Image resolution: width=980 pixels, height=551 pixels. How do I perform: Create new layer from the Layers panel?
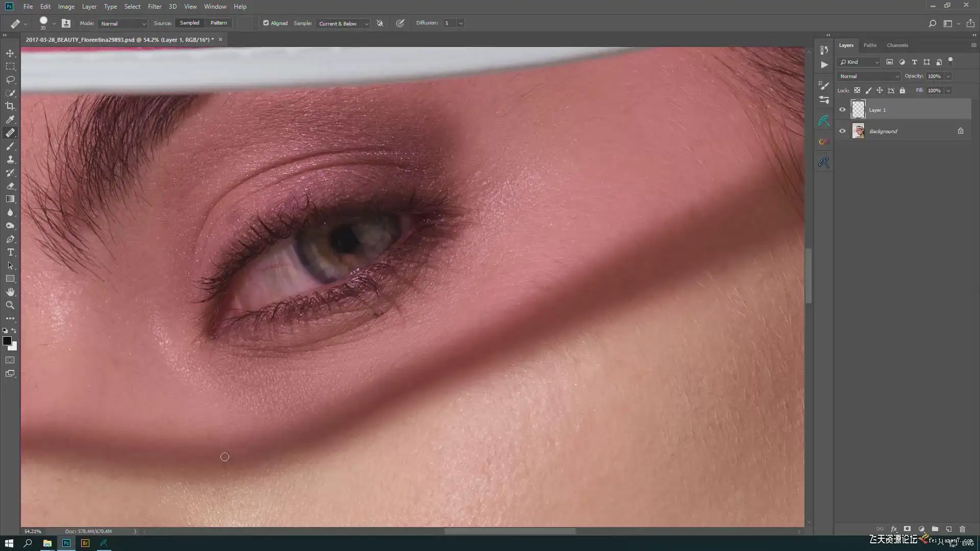click(948, 529)
